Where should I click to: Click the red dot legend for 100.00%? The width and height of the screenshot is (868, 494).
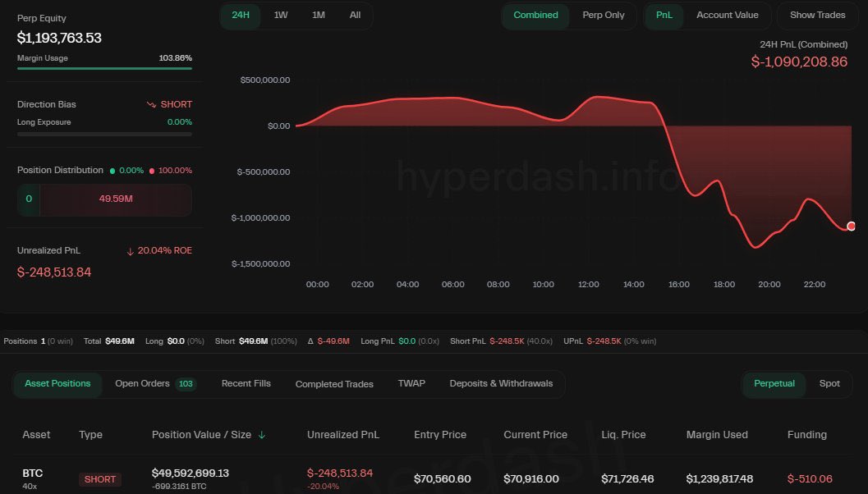pos(152,171)
